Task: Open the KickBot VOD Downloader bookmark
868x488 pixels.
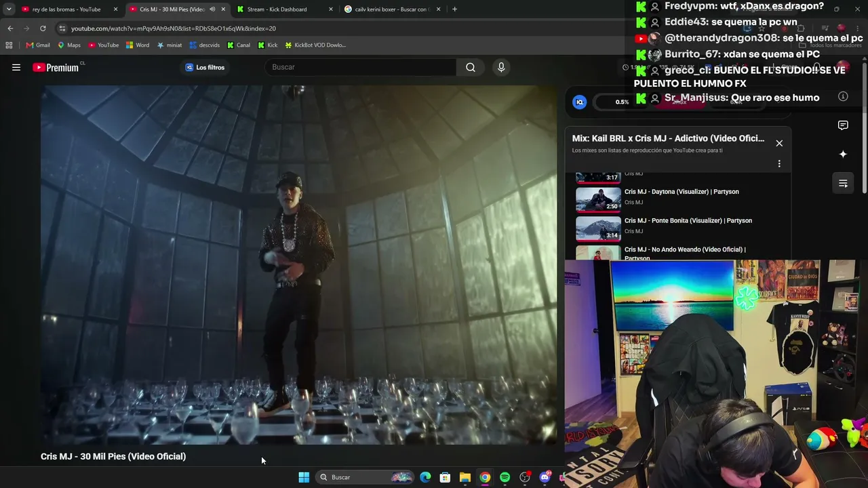Action: pos(315,45)
